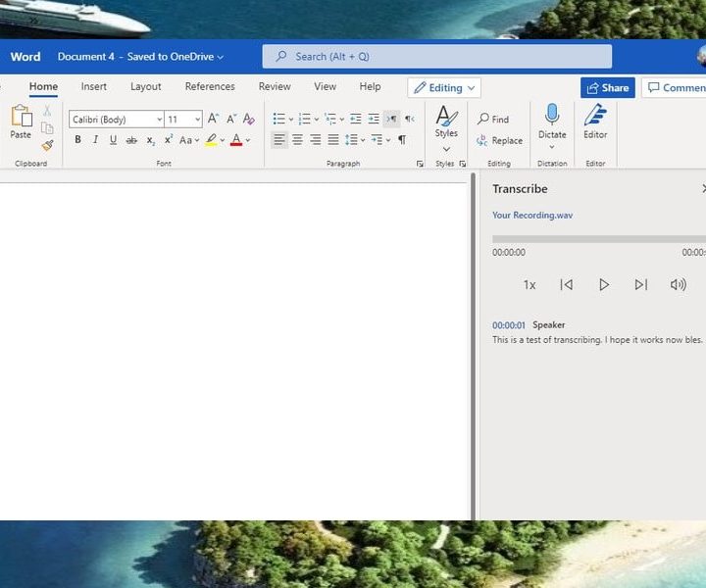Expand the multilevel list dropdown arrow
The image size is (706, 588).
[342, 120]
